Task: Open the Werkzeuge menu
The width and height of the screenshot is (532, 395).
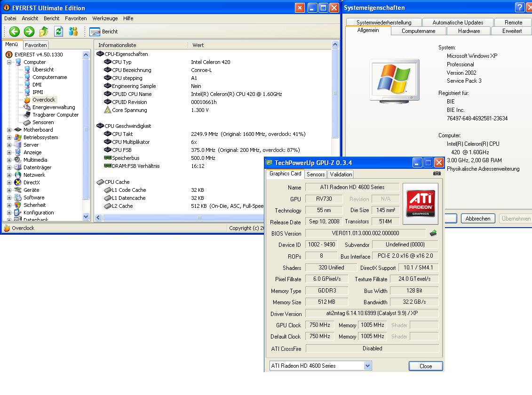Action: (105, 18)
